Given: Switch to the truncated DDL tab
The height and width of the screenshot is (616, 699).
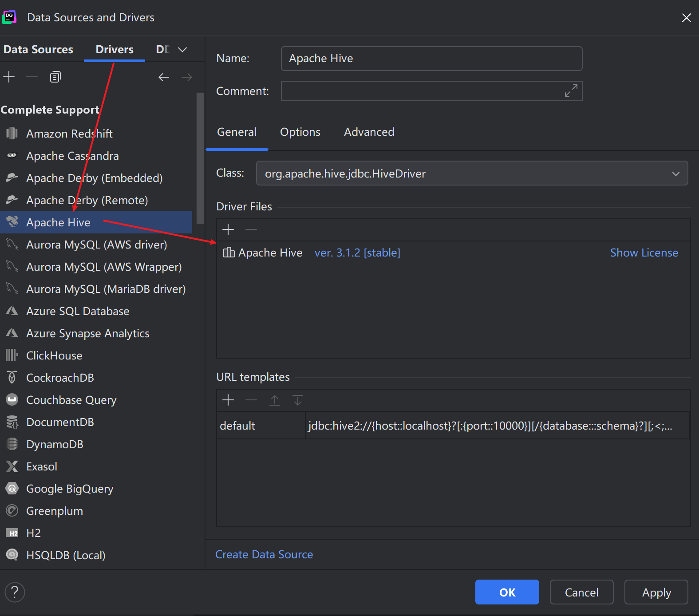Looking at the screenshot, I should pos(162,49).
